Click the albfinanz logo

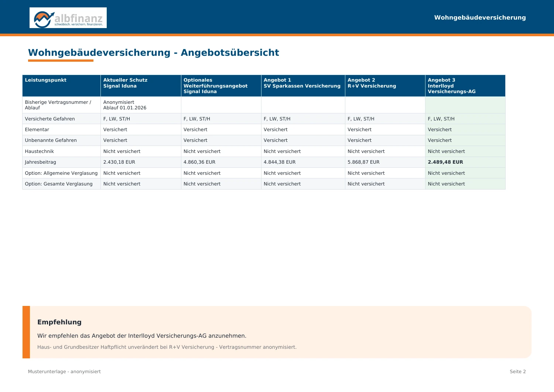coord(68,18)
